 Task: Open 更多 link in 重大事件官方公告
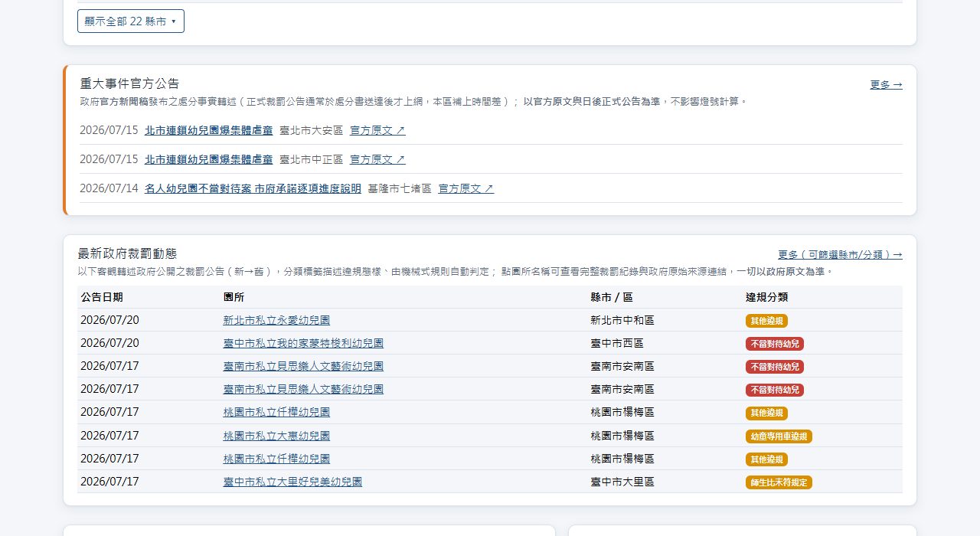pos(886,85)
